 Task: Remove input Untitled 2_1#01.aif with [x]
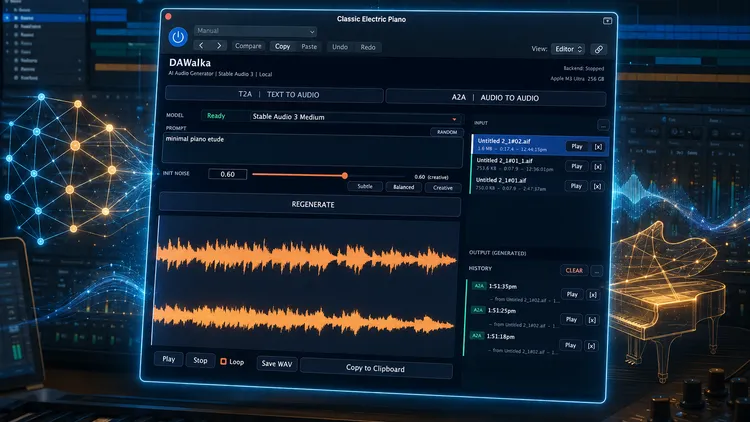(x=597, y=187)
